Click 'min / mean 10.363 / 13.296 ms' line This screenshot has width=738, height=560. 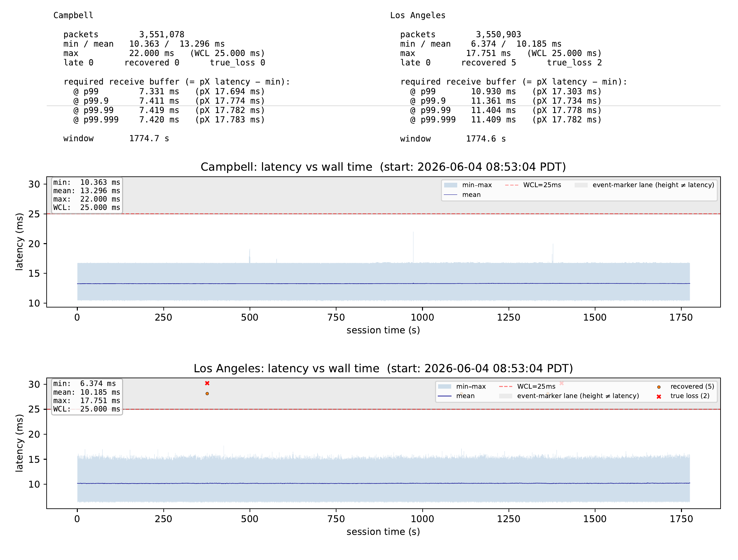coord(144,44)
